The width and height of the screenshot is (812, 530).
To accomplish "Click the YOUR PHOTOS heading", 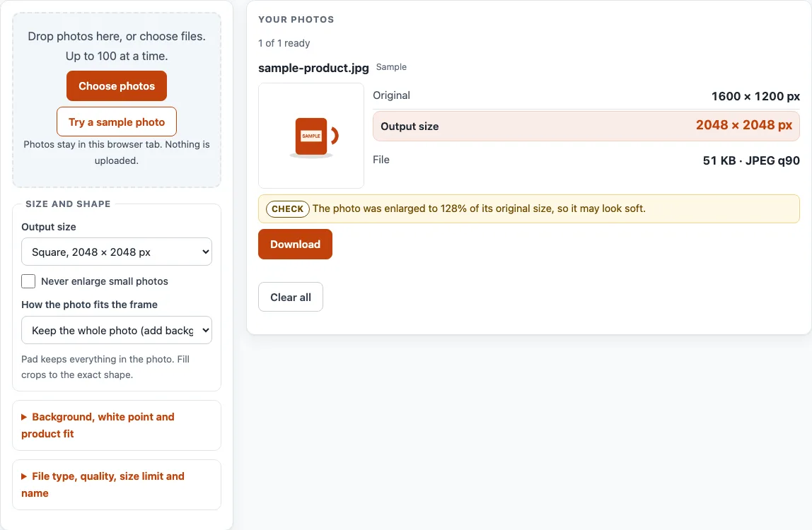I will pos(296,20).
